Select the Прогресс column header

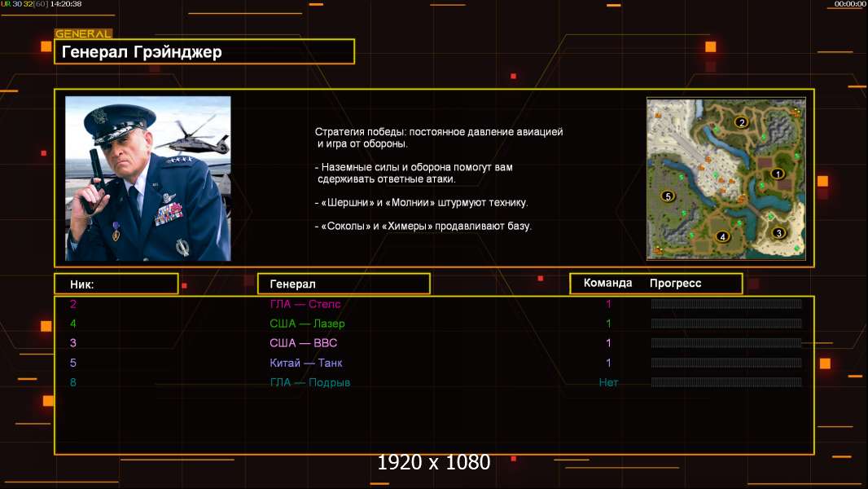pos(675,284)
